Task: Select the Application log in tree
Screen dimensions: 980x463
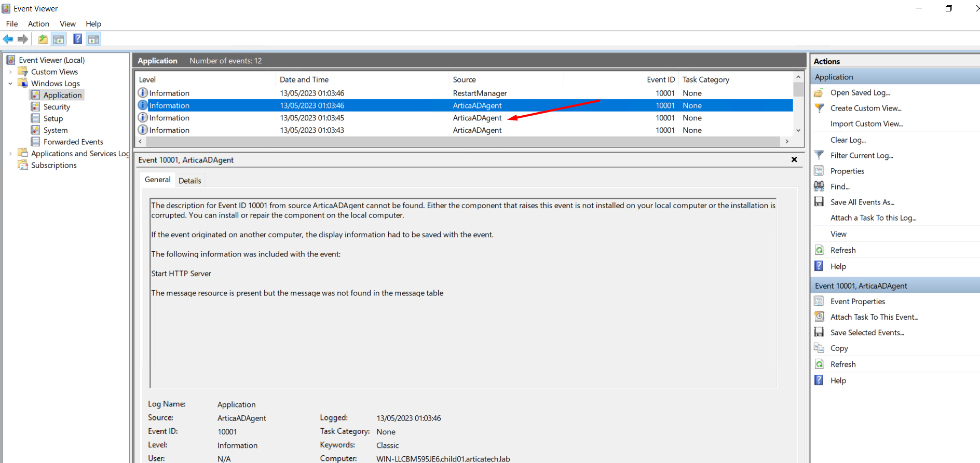Action: (62, 95)
